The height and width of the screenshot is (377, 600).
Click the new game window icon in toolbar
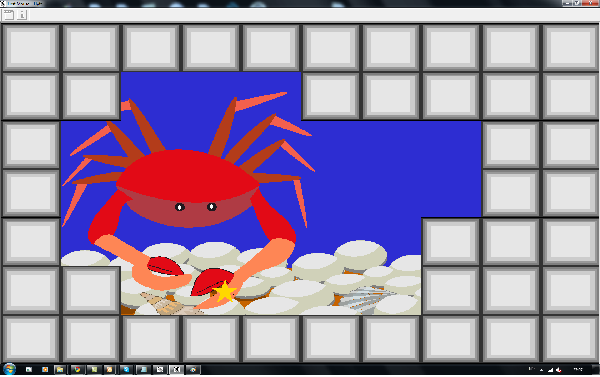[8, 15]
